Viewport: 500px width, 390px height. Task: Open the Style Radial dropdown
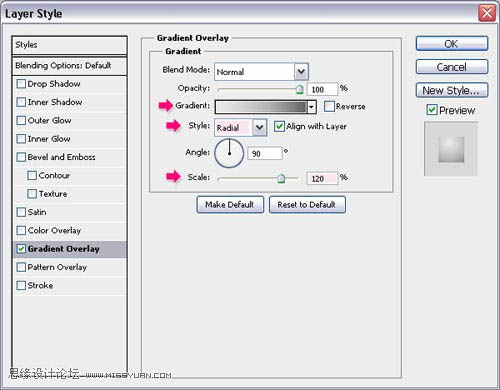[x=241, y=127]
